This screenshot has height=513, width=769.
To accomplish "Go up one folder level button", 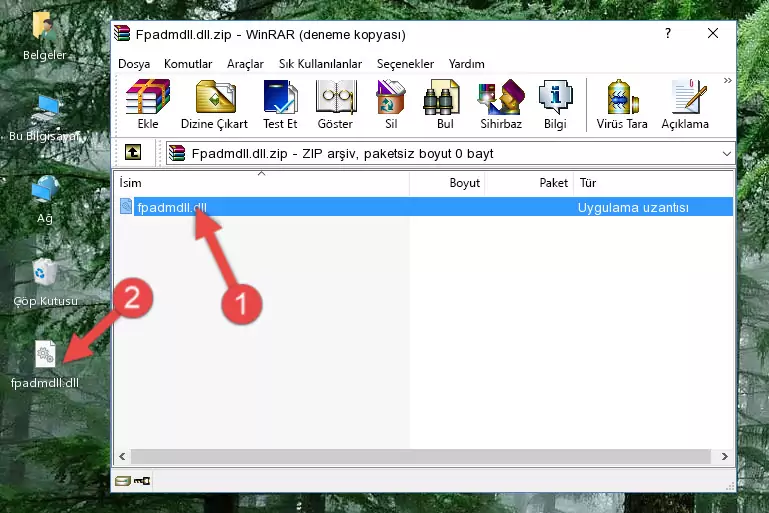I will [x=133, y=153].
